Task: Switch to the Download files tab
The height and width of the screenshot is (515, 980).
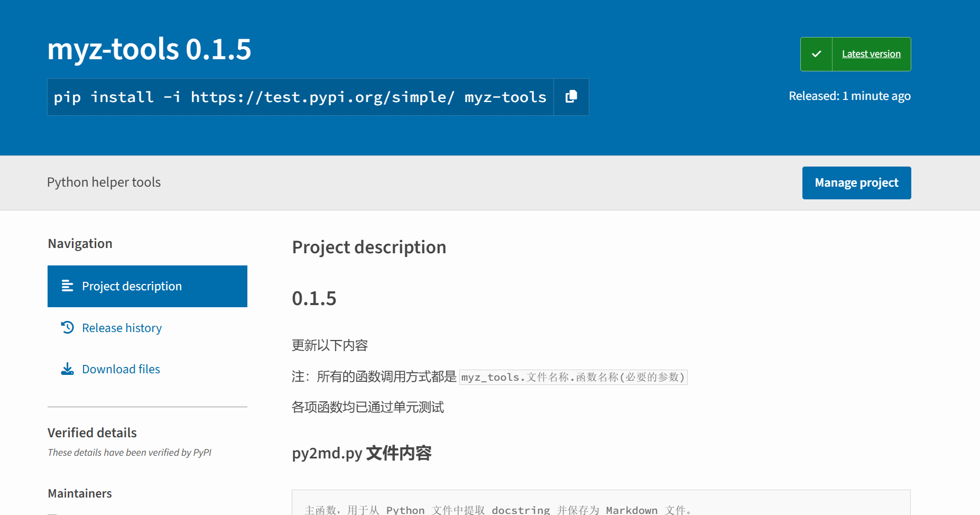Action: point(147,369)
